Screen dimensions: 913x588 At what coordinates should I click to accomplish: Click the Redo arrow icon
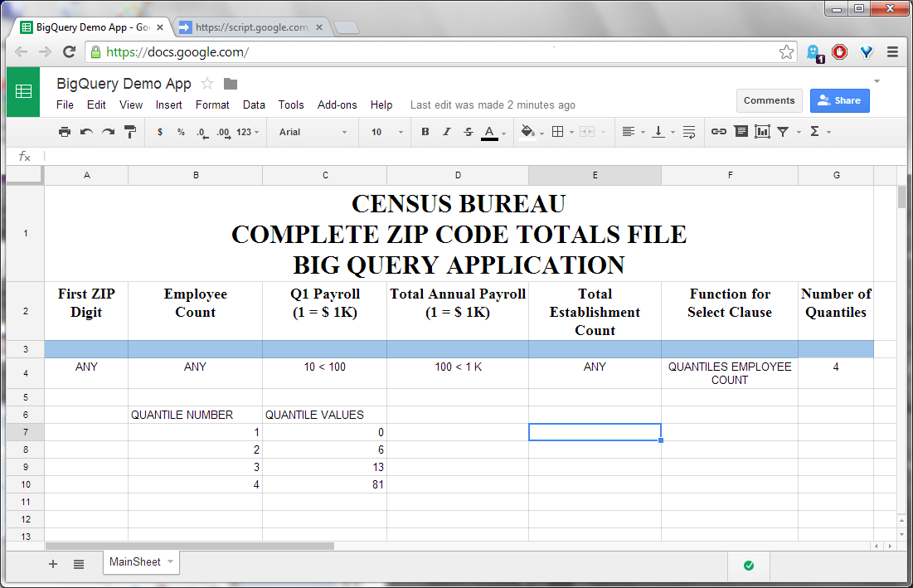pos(109,132)
